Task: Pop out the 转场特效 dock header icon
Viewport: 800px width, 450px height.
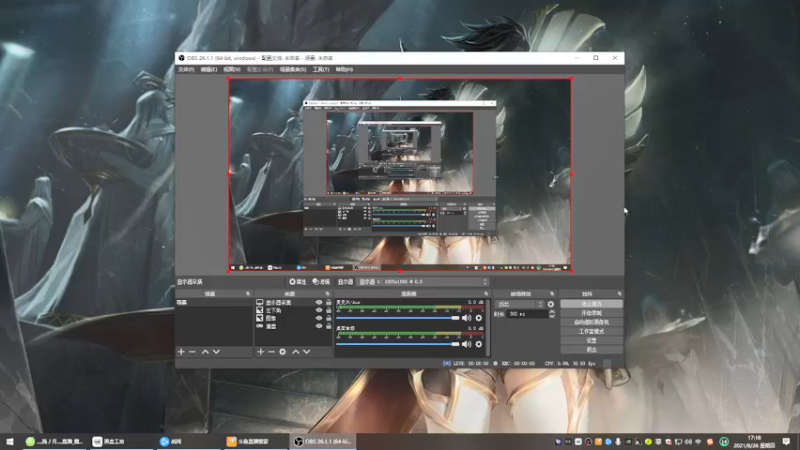Action: (552, 294)
